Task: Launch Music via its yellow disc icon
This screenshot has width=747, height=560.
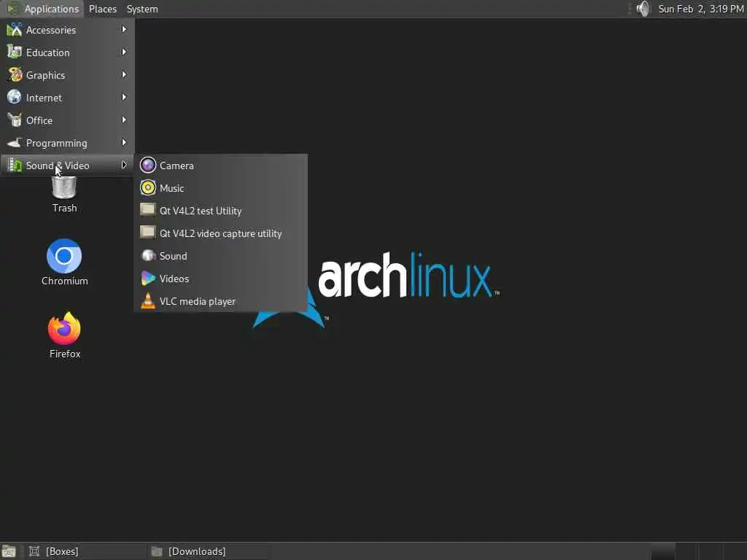Action: [x=147, y=187]
